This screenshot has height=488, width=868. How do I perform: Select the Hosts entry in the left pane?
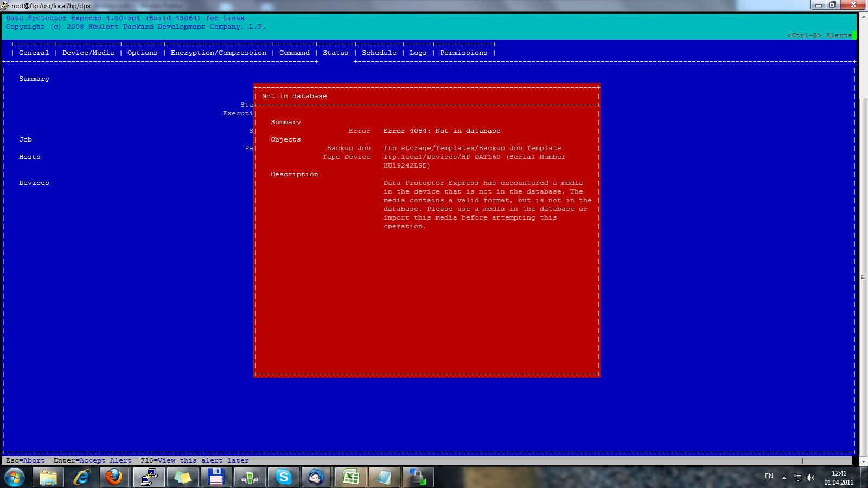click(x=30, y=157)
